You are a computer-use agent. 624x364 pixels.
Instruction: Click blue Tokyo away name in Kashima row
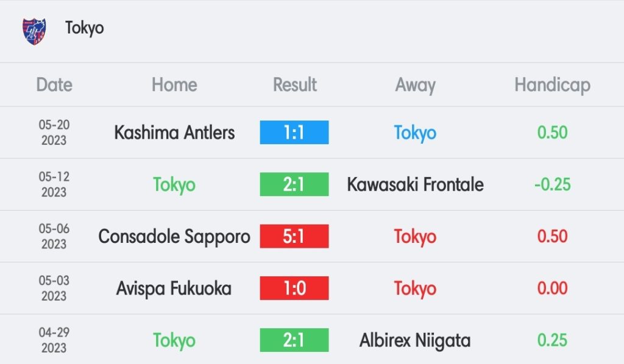415,133
